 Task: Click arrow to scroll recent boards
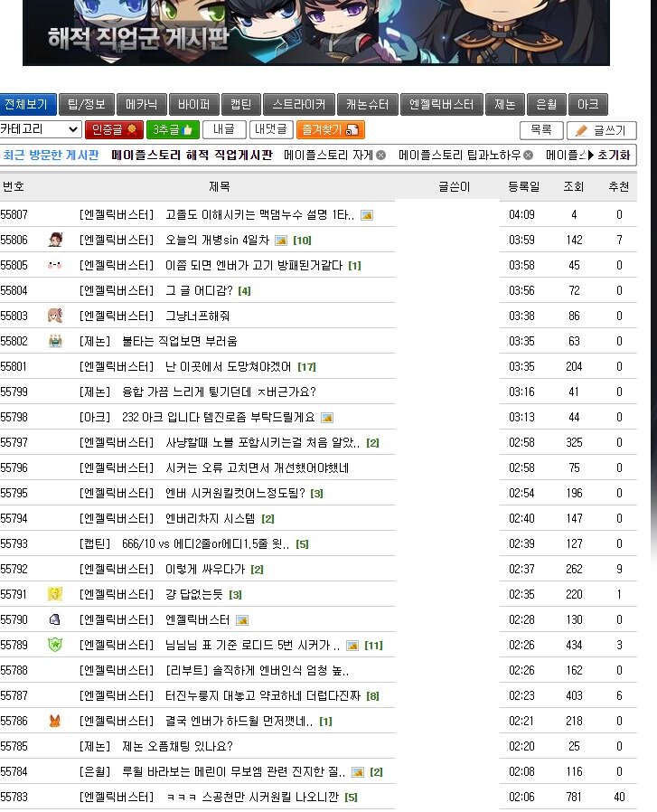pyautogui.click(x=591, y=156)
